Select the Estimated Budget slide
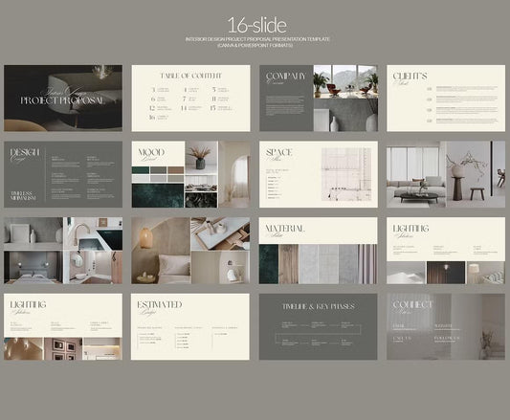Image resolution: width=510 pixels, height=420 pixels. pyautogui.click(x=190, y=326)
